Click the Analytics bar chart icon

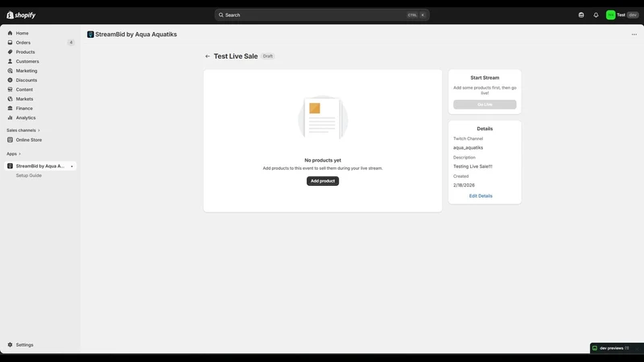(x=10, y=118)
